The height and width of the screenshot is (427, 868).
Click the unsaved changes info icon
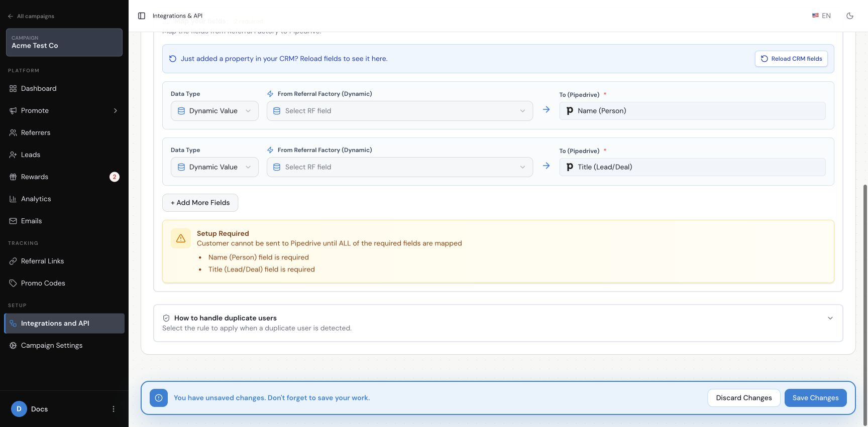click(159, 398)
